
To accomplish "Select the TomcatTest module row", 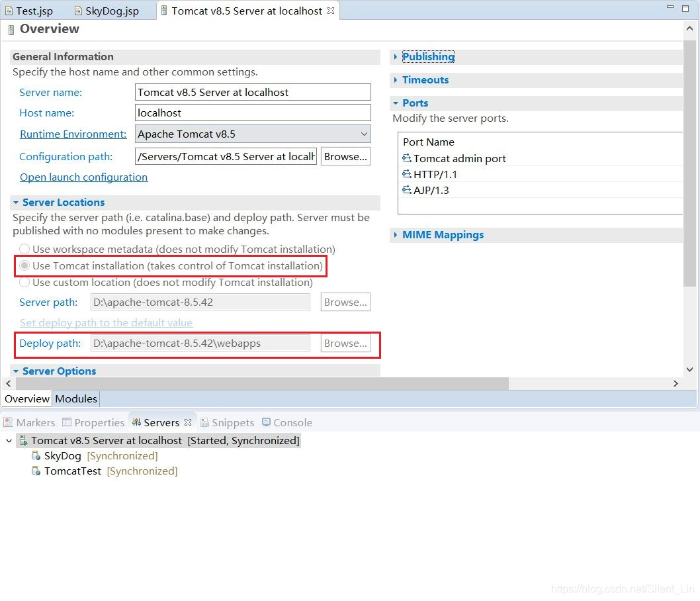I will [x=105, y=471].
